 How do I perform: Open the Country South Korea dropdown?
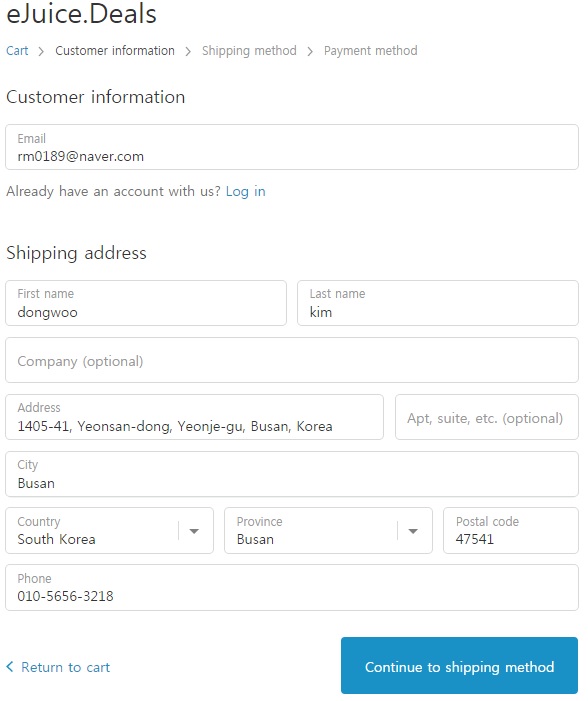[x=109, y=531]
